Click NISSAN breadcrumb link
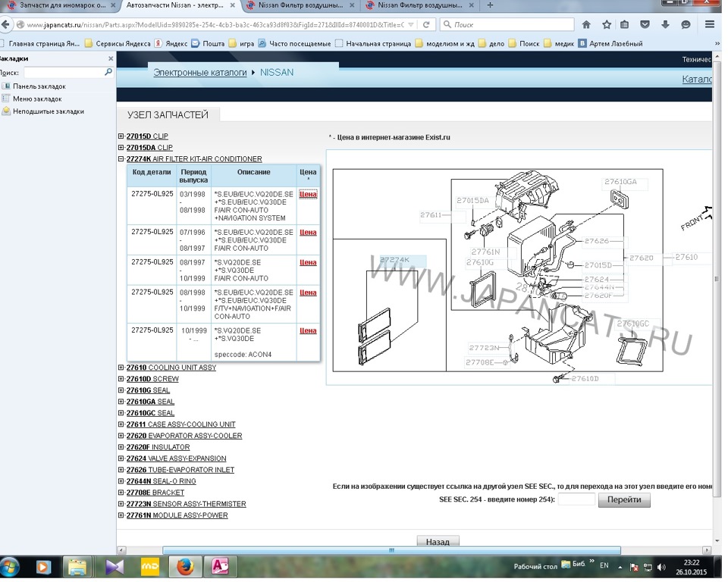Screen dimensions: 728x582 [277, 73]
